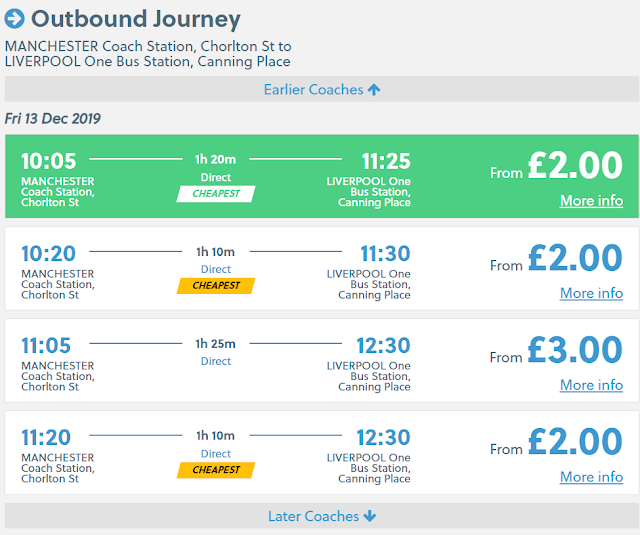This screenshot has height=535, width=640.
Task: Select the 10:05 departure time
Action: (x=46, y=162)
